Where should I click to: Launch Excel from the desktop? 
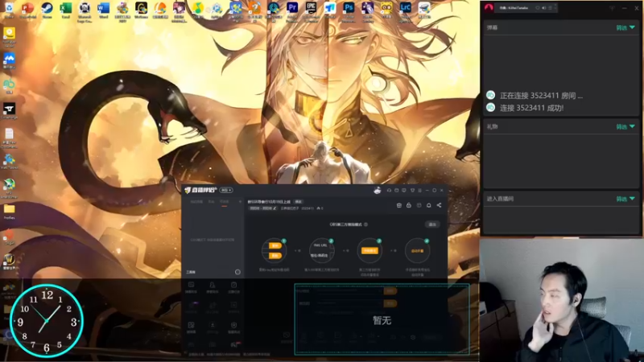click(x=66, y=9)
